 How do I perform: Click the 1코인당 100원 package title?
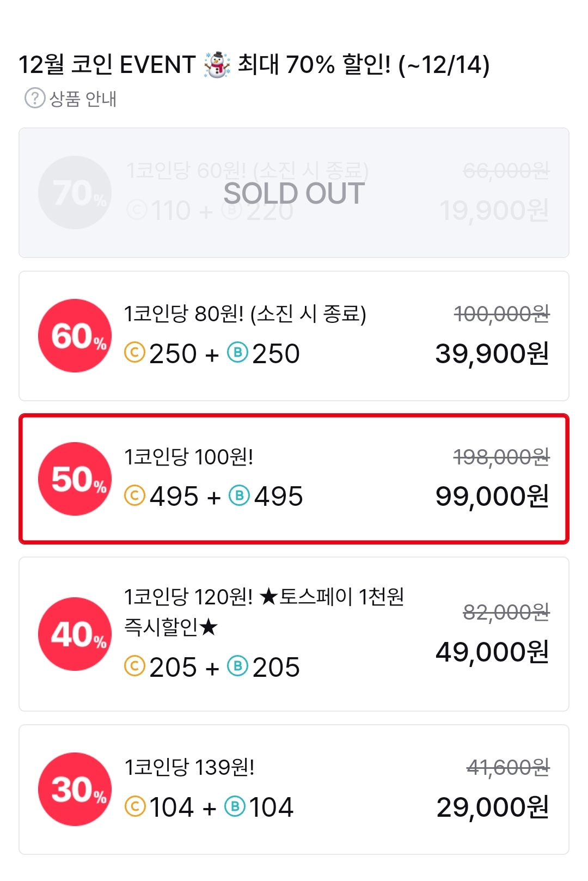tap(189, 457)
